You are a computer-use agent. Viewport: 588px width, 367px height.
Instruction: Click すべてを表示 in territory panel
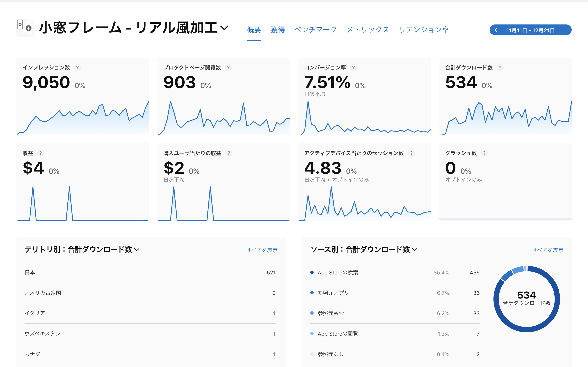[x=262, y=250]
